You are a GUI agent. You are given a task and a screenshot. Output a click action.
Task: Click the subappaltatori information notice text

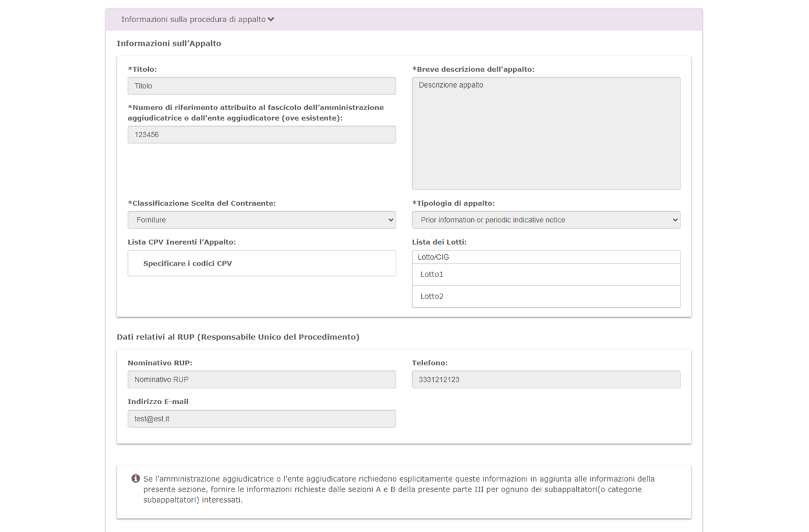[399, 489]
